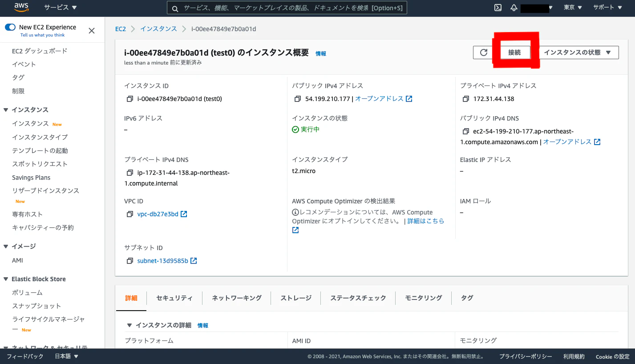The image size is (635, 364).
Task: Switch to the ネットワーキング tab
Action: tap(237, 298)
